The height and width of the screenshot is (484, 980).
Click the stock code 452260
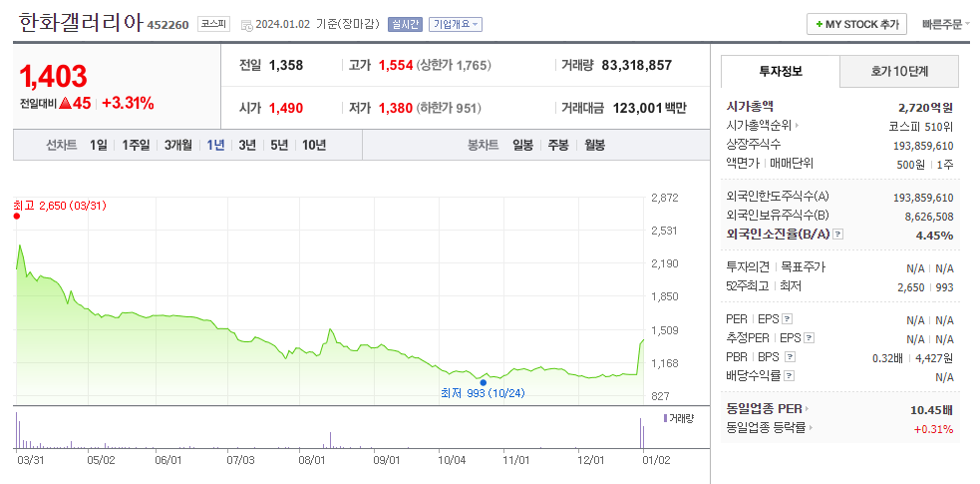pyautogui.click(x=167, y=26)
